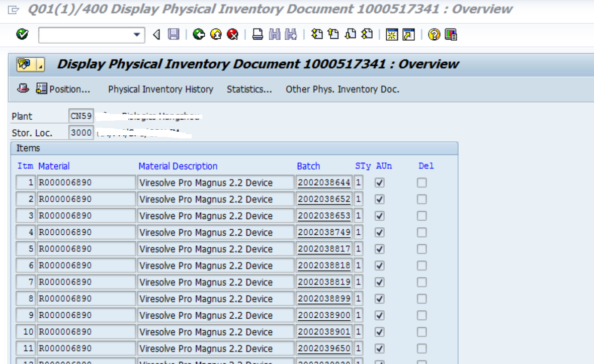The image size is (594, 364).
Task: Click the Material Description column header
Action: (178, 166)
